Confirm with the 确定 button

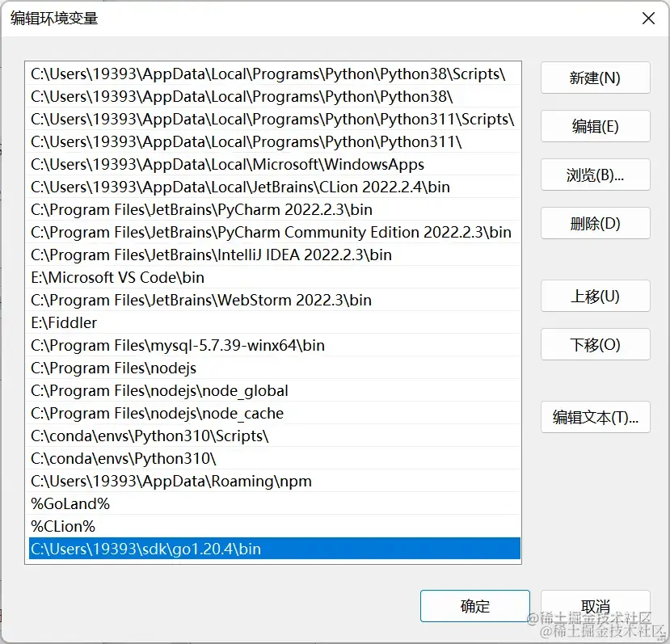[x=474, y=606]
